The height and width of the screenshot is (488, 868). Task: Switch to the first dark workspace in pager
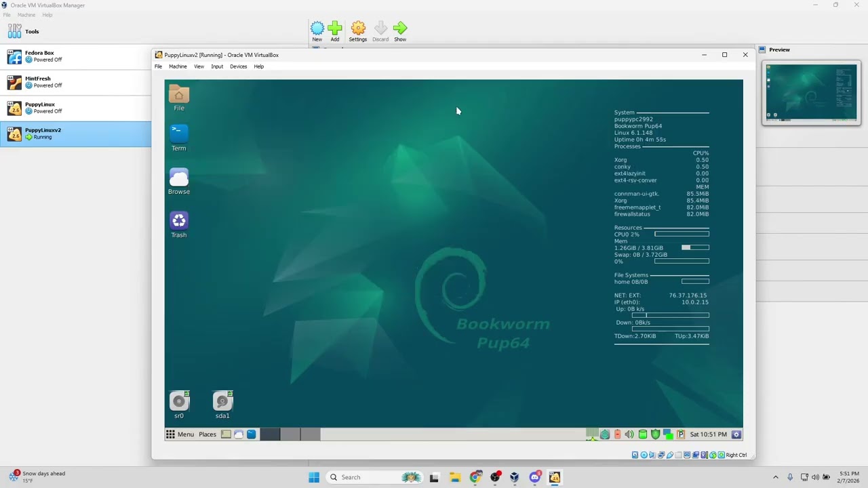(270, 434)
